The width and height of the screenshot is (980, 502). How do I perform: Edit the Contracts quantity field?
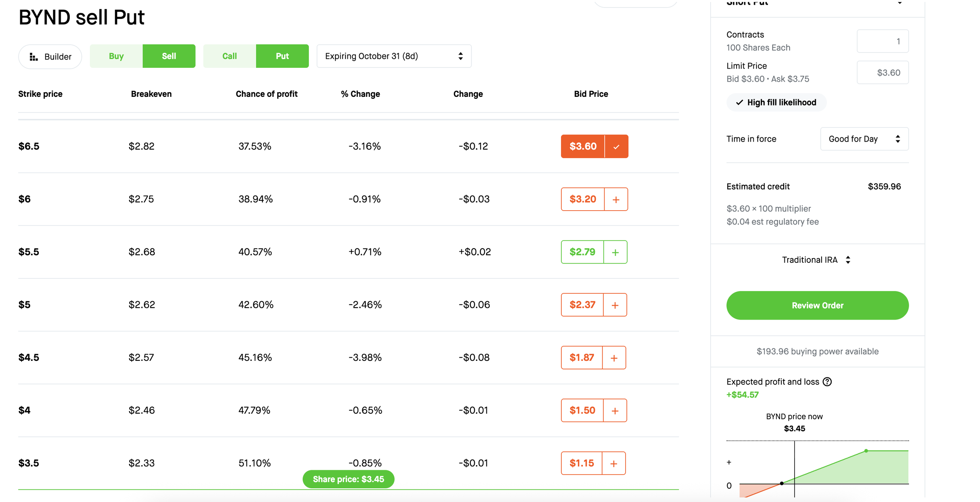(882, 41)
